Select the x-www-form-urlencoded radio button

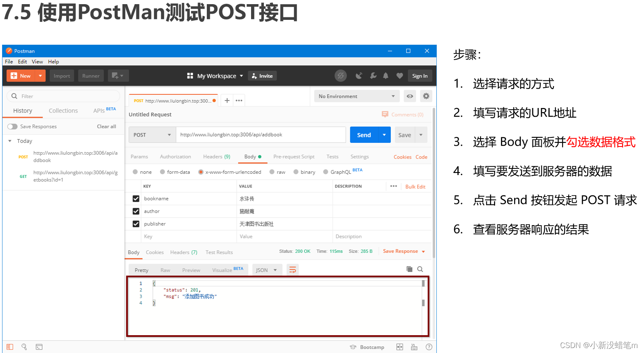point(201,172)
